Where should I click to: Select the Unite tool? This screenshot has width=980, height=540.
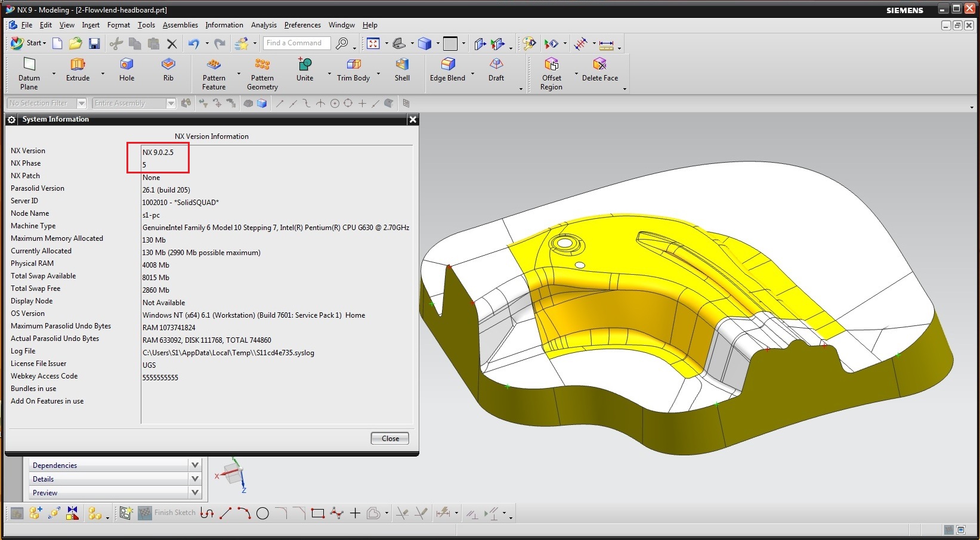tap(305, 69)
